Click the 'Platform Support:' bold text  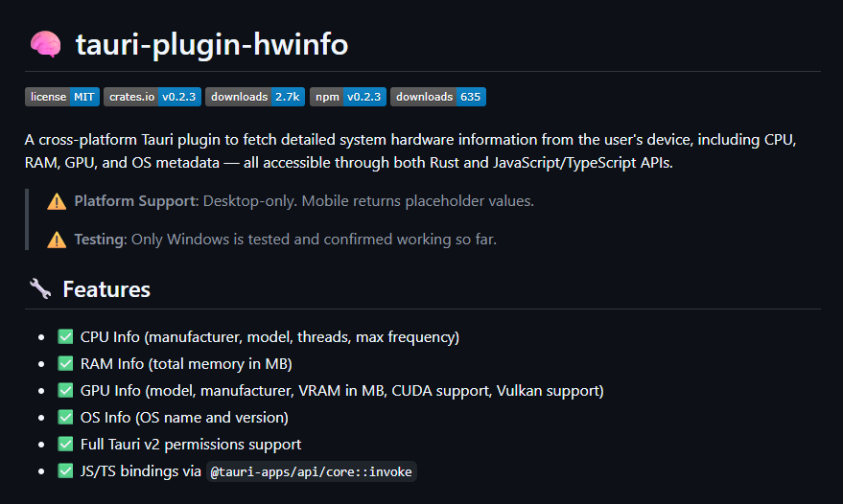click(136, 201)
